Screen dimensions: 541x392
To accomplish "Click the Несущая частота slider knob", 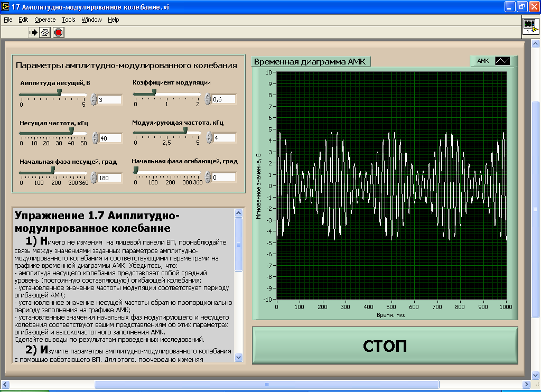I will pyautogui.click(x=71, y=131).
